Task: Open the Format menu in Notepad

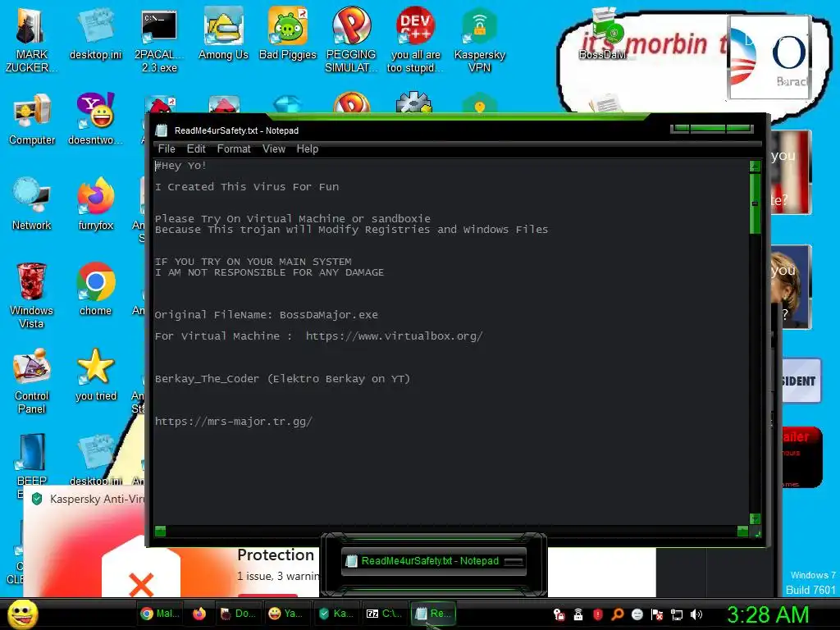Action: pos(234,149)
